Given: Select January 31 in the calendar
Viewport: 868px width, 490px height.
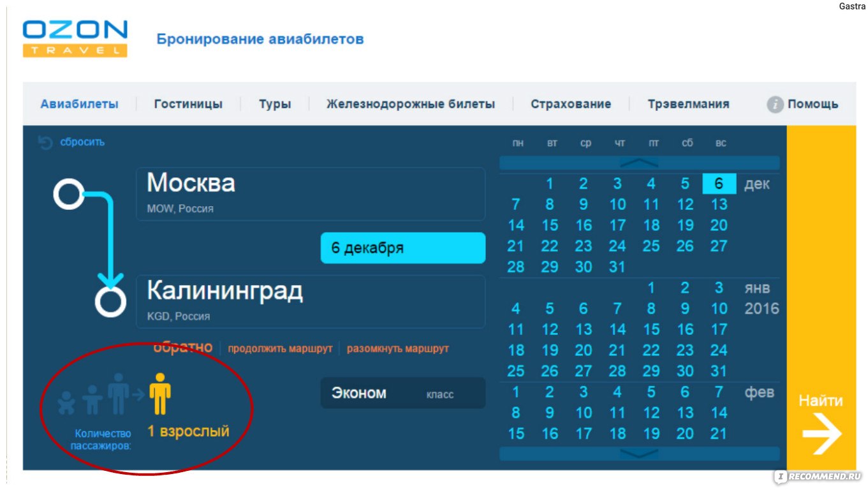Looking at the screenshot, I should pos(719,371).
